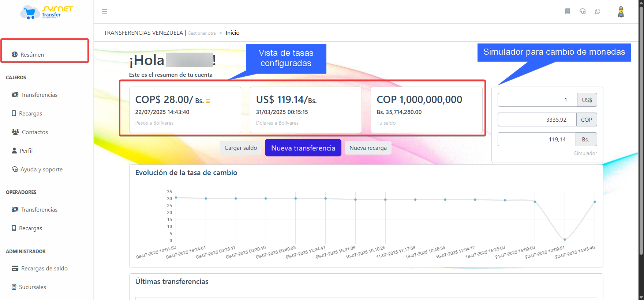Click the chart point at 22-07-2025 14:43:40
The image size is (644, 300).
coord(595,202)
